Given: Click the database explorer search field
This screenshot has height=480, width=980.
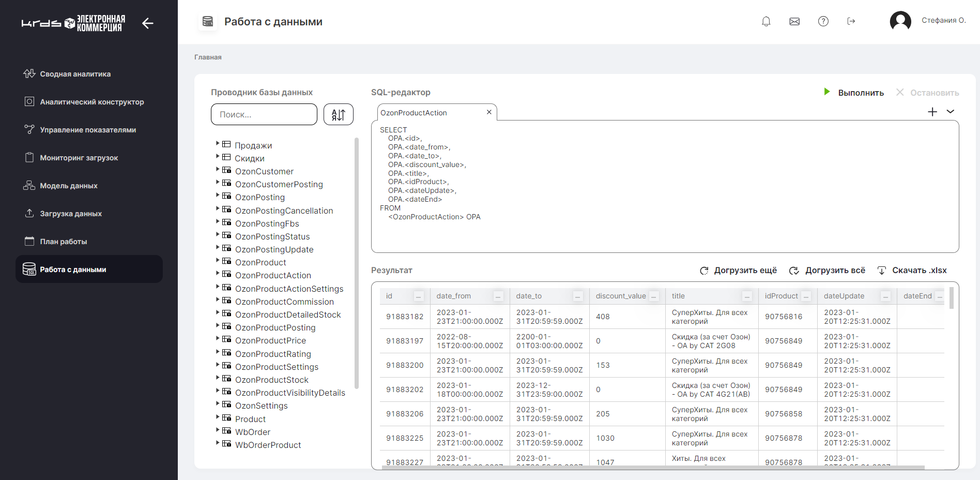Looking at the screenshot, I should (x=264, y=114).
